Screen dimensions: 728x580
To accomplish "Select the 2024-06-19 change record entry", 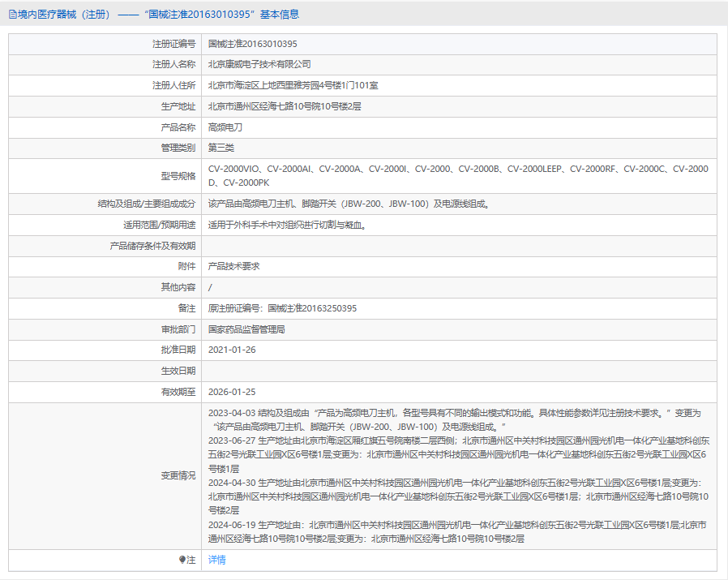I will coord(457,532).
